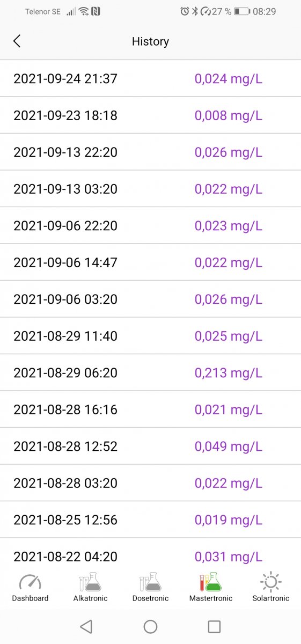
Task: Open the 0,049 mg/L reading
Action: (x=229, y=446)
